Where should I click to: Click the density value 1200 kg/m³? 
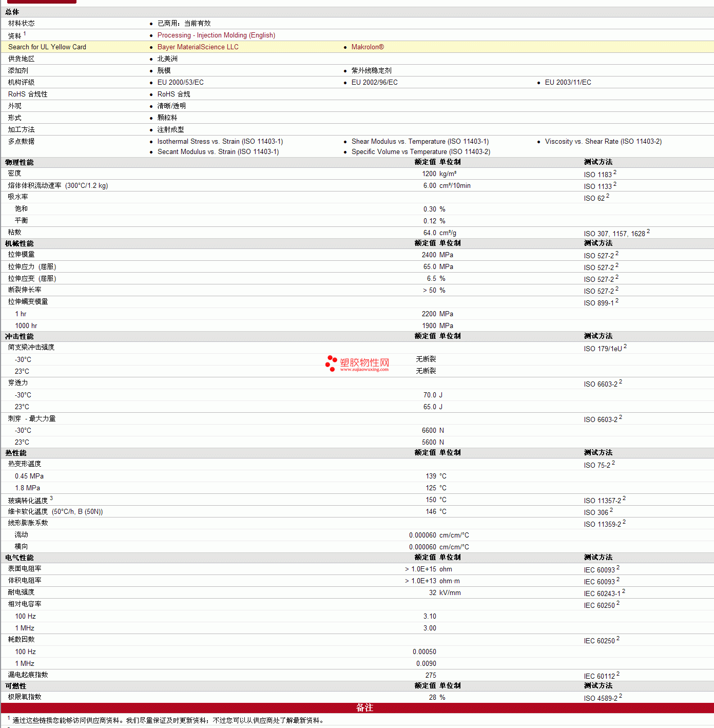(439, 174)
